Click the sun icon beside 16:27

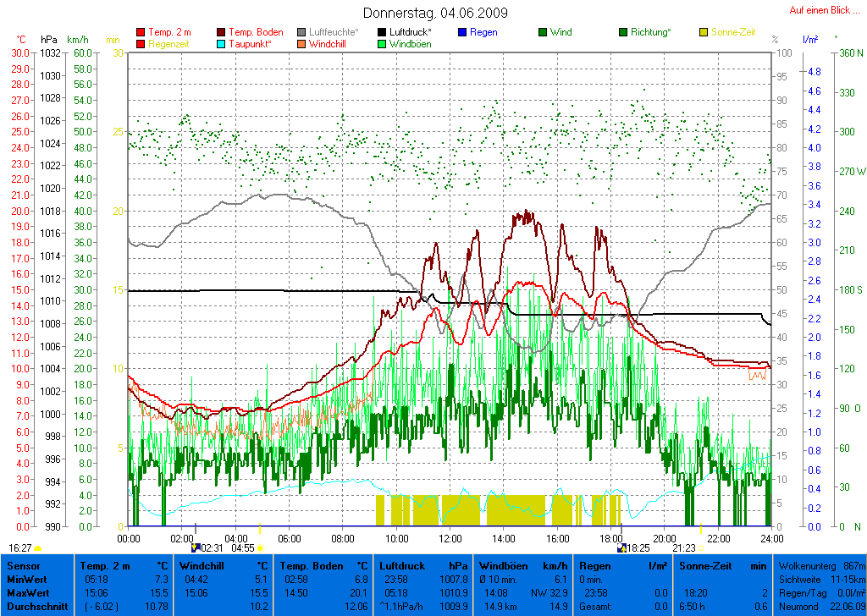coord(37,548)
